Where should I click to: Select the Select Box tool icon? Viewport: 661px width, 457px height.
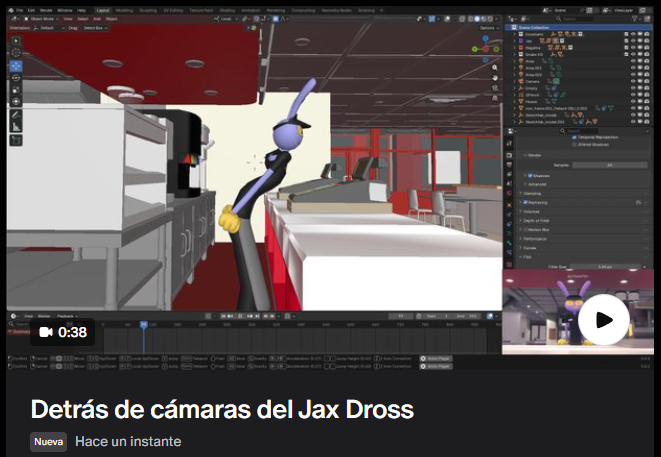16,40
